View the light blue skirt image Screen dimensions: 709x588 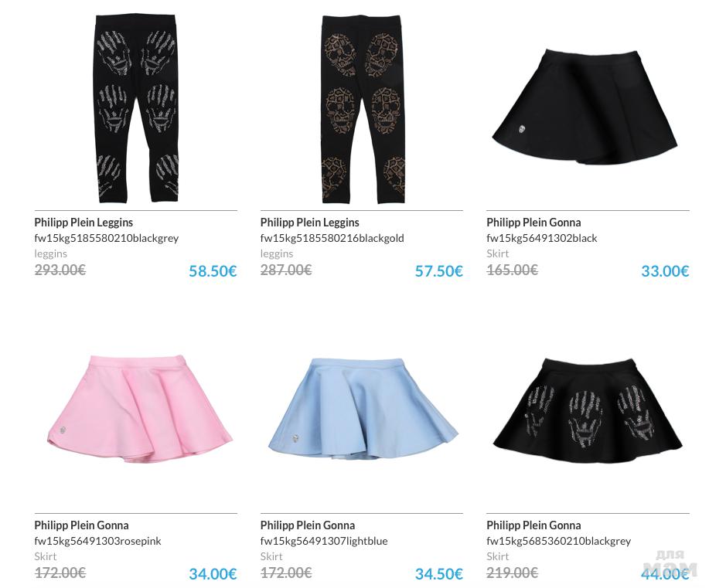363,410
